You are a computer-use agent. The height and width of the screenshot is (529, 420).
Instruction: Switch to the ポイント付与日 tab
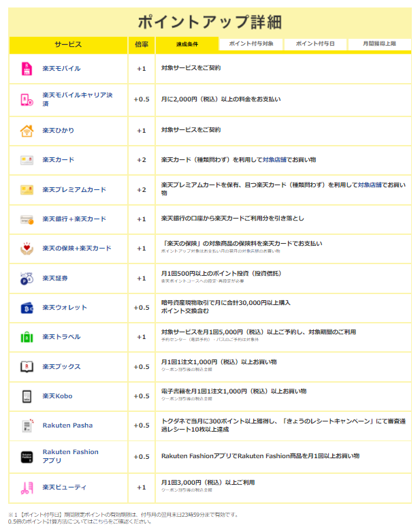click(315, 44)
